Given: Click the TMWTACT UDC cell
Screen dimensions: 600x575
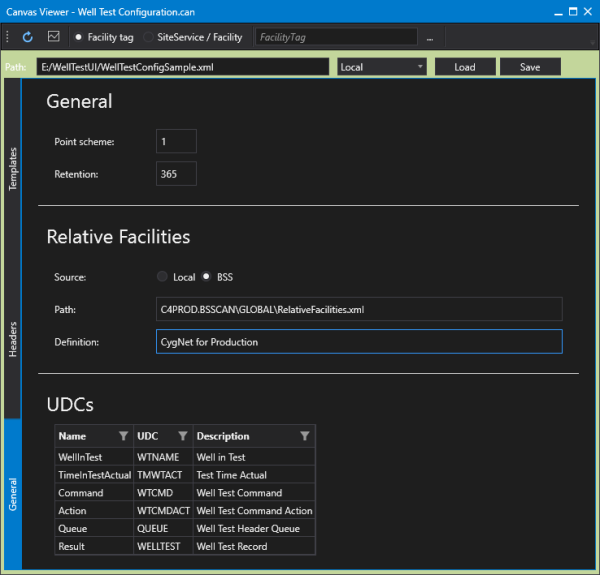Looking at the screenshot, I should (x=163, y=475).
